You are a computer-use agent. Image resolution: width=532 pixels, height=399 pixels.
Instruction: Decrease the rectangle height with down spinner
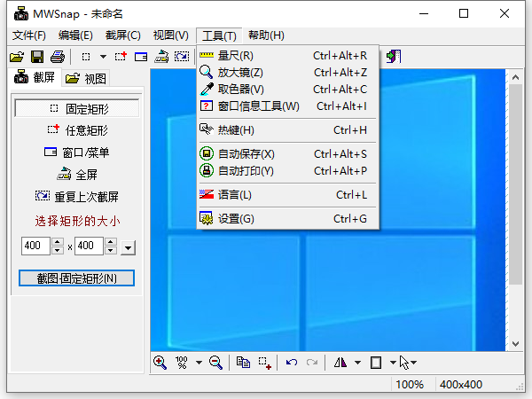[111, 250]
